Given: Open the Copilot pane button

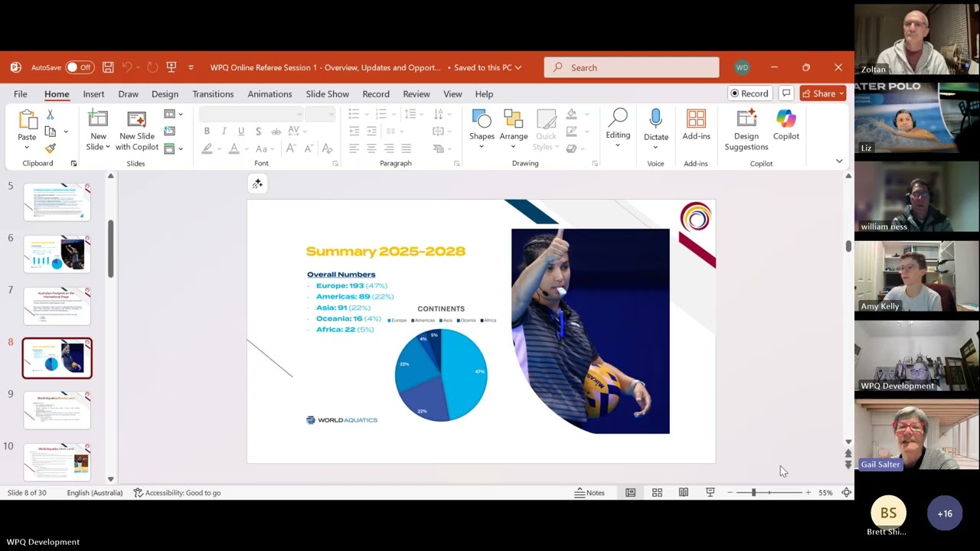Looking at the screenshot, I should [x=786, y=125].
